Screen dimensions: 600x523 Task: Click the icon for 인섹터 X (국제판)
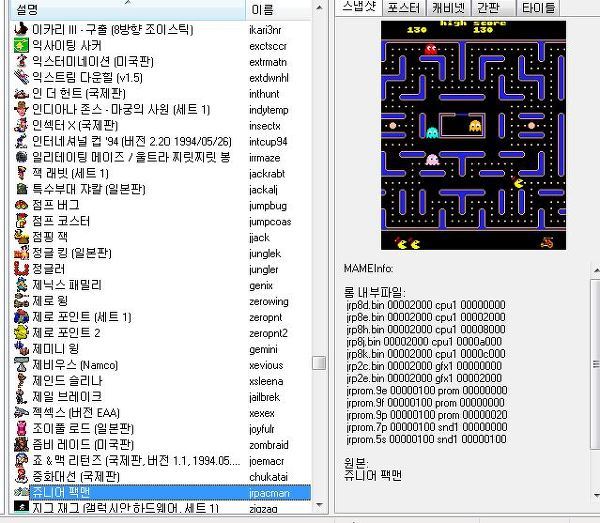[x=21, y=125]
